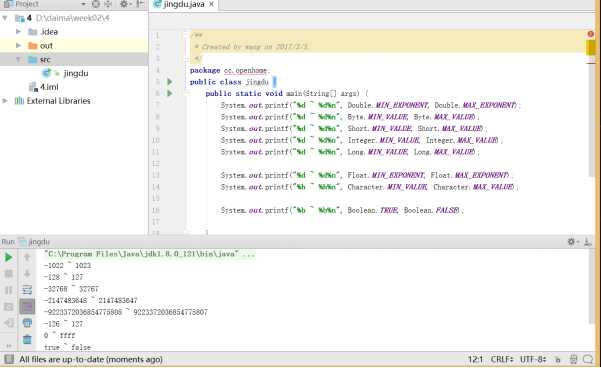
Task: Click the print icon in Run console toolbar
Action: click(27, 323)
